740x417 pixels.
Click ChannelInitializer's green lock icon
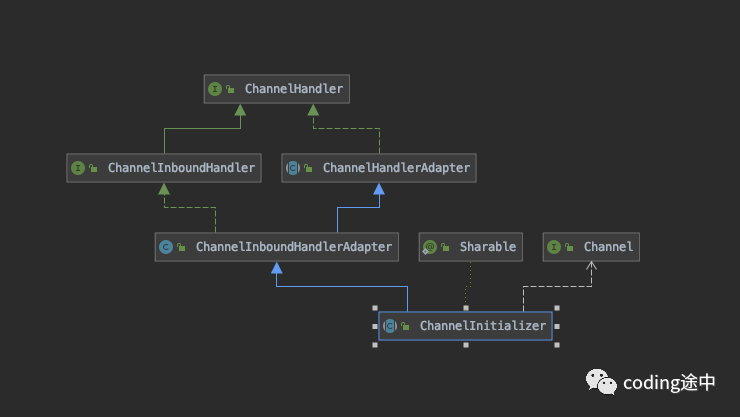(x=405, y=326)
